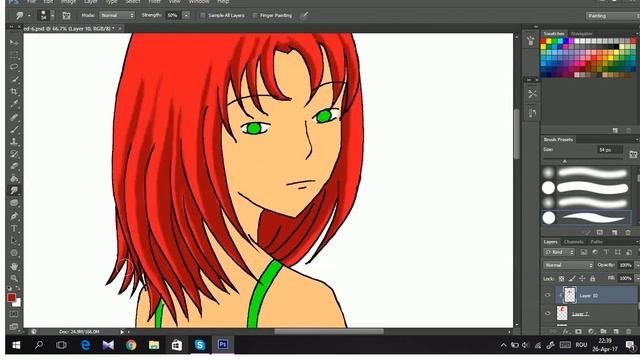
Task: Hide Layer 7 with eye icon
Action: pyautogui.click(x=548, y=313)
